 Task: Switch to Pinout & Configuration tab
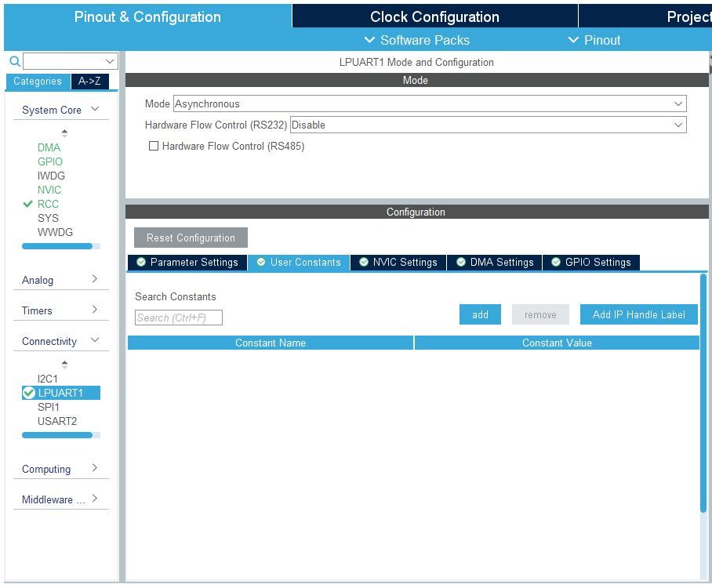pos(147,16)
